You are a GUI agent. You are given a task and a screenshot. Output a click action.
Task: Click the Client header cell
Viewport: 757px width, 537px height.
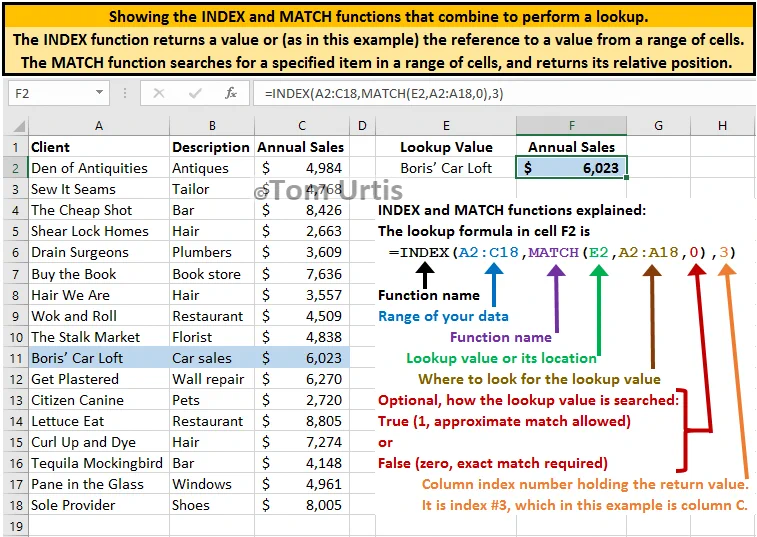[x=99, y=147]
